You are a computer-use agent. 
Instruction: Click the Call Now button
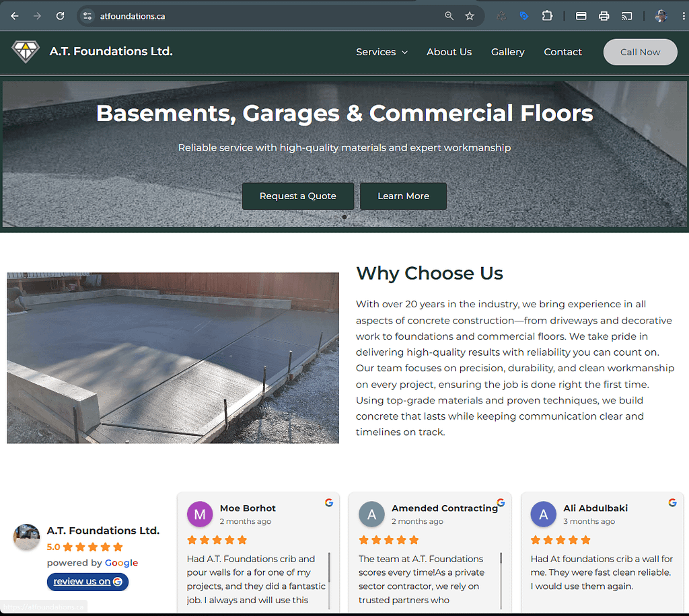pyautogui.click(x=641, y=52)
